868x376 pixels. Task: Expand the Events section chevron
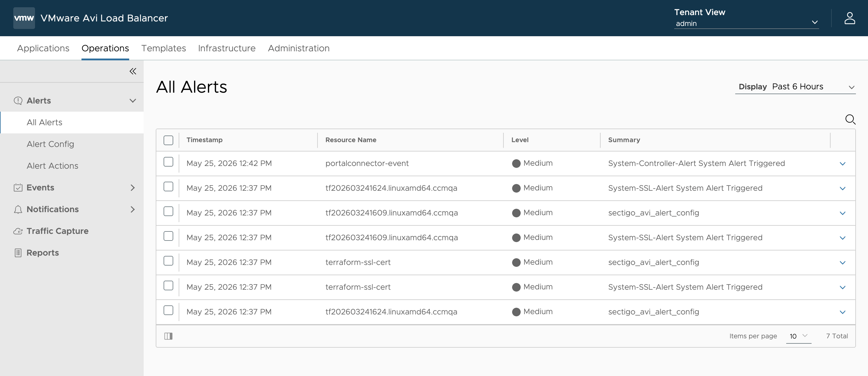click(x=133, y=188)
